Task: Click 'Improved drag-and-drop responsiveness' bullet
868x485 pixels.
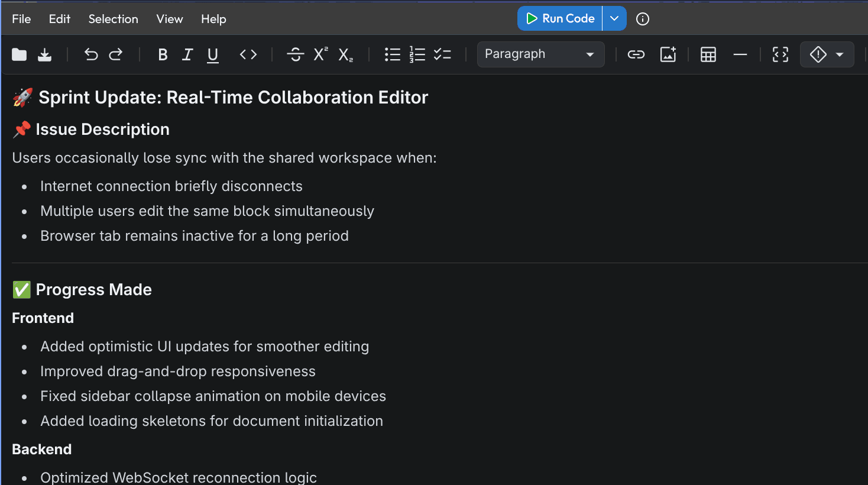Action: pyautogui.click(x=178, y=371)
